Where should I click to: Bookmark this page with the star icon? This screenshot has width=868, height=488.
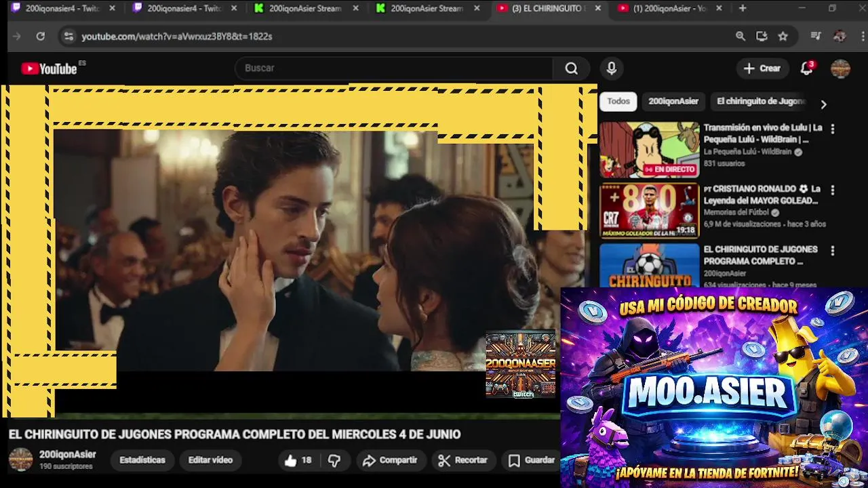pyautogui.click(x=783, y=37)
